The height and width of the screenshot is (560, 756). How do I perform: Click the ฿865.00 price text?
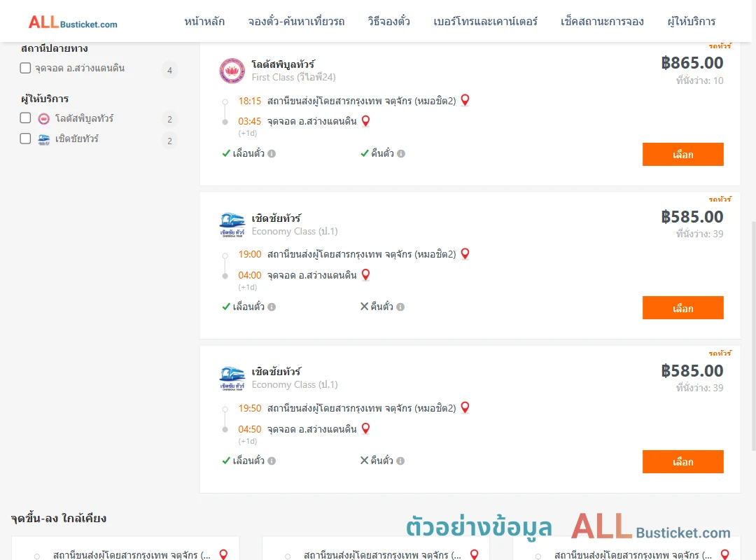[x=692, y=63]
